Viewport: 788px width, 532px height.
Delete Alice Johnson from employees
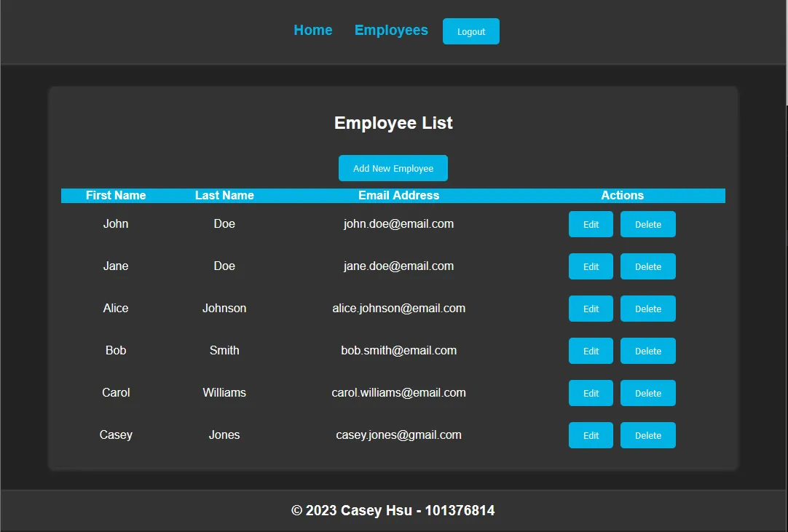click(x=647, y=308)
